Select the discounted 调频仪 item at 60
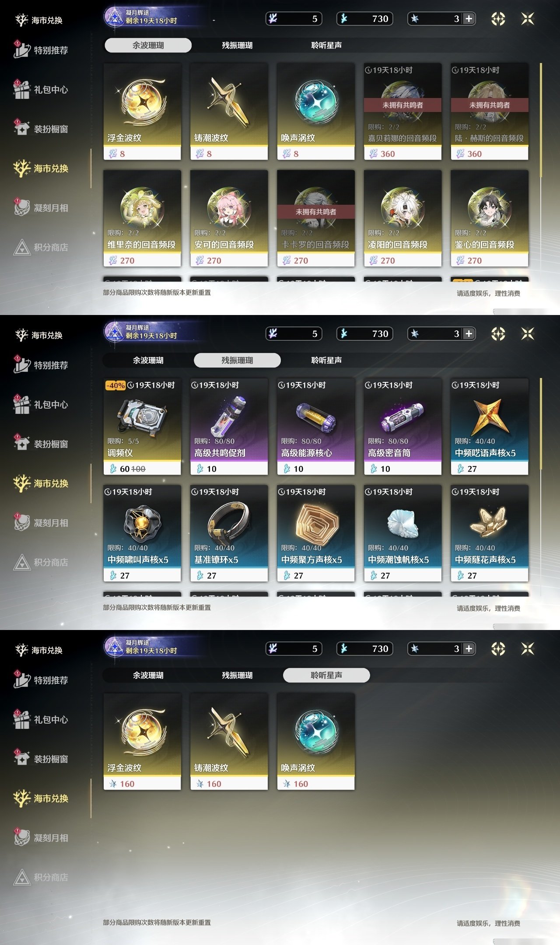 click(x=142, y=427)
